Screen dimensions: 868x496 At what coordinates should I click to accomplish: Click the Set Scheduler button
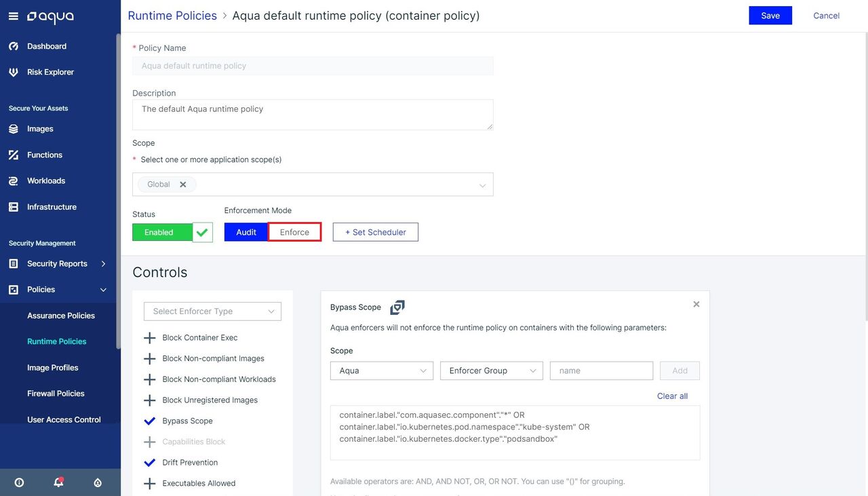[376, 232]
